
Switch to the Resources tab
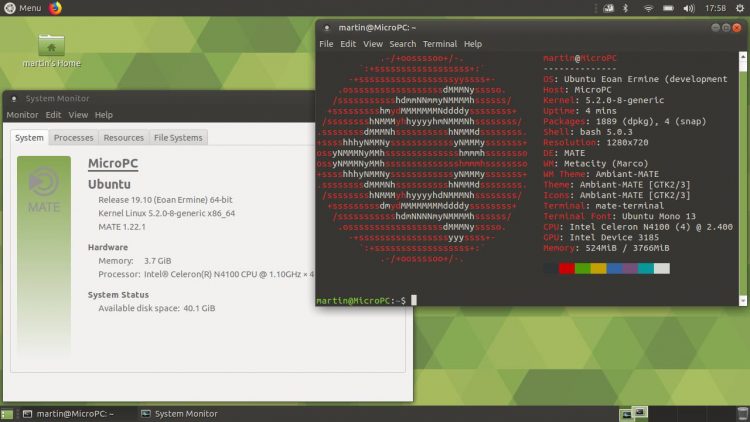pyautogui.click(x=123, y=137)
